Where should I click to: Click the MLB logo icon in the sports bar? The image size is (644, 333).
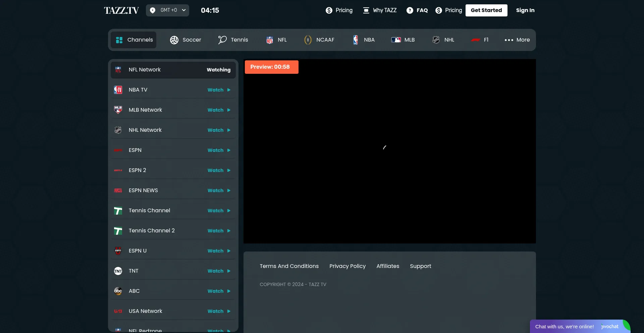point(396,40)
